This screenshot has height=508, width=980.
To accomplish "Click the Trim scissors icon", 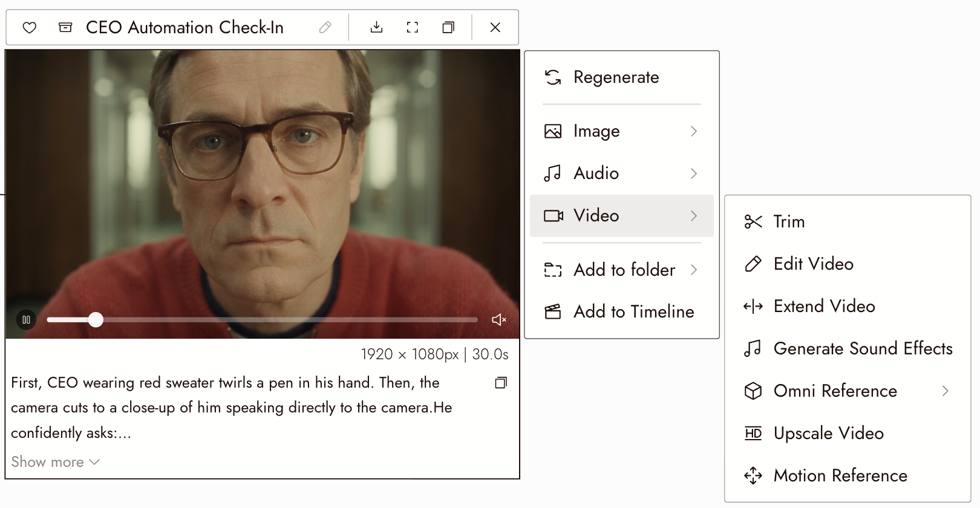I will click(x=753, y=222).
